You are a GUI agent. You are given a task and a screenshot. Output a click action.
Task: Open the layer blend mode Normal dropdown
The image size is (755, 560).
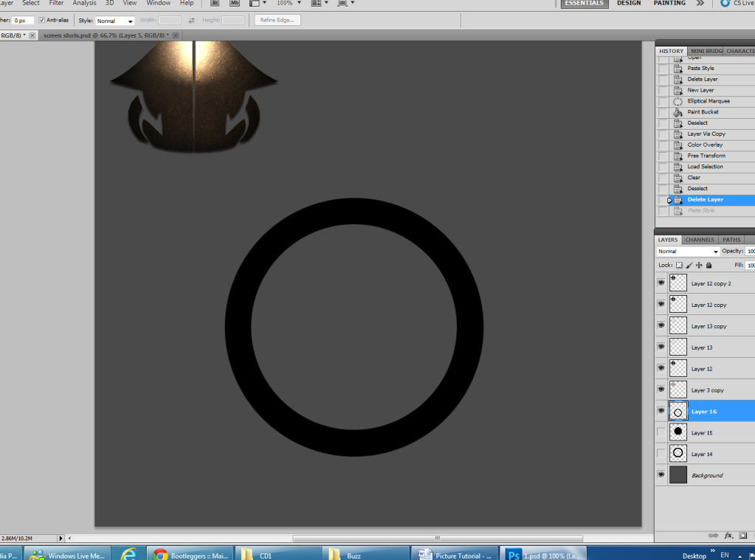[688, 252]
